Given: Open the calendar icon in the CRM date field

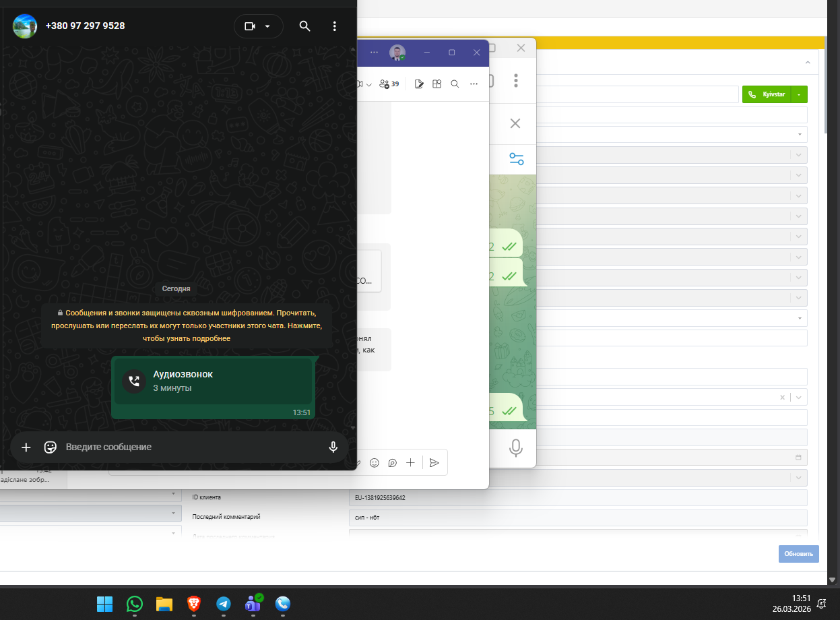Looking at the screenshot, I should click(799, 457).
